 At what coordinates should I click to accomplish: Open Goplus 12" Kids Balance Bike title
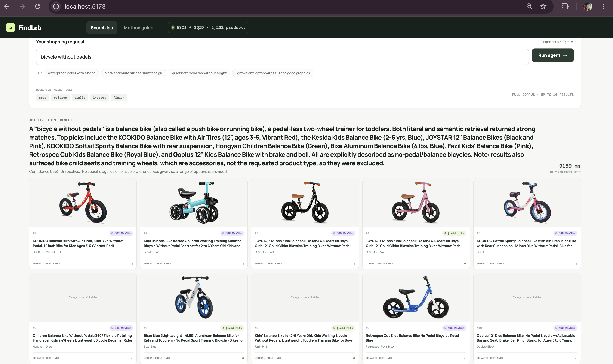click(x=526, y=338)
